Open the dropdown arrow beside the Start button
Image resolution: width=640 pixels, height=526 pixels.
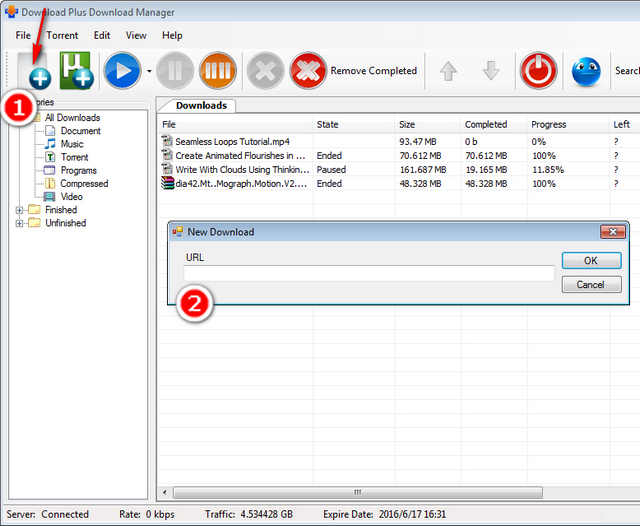click(149, 71)
